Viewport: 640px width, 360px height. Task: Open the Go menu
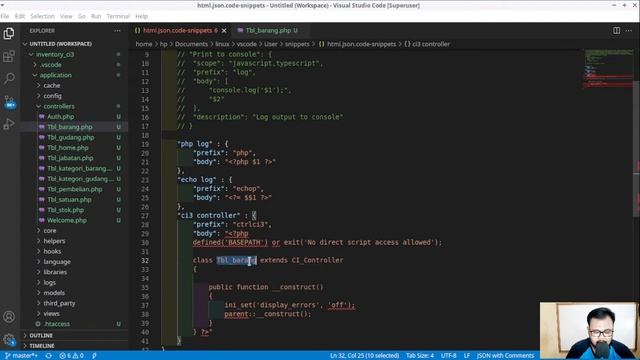tap(82, 16)
